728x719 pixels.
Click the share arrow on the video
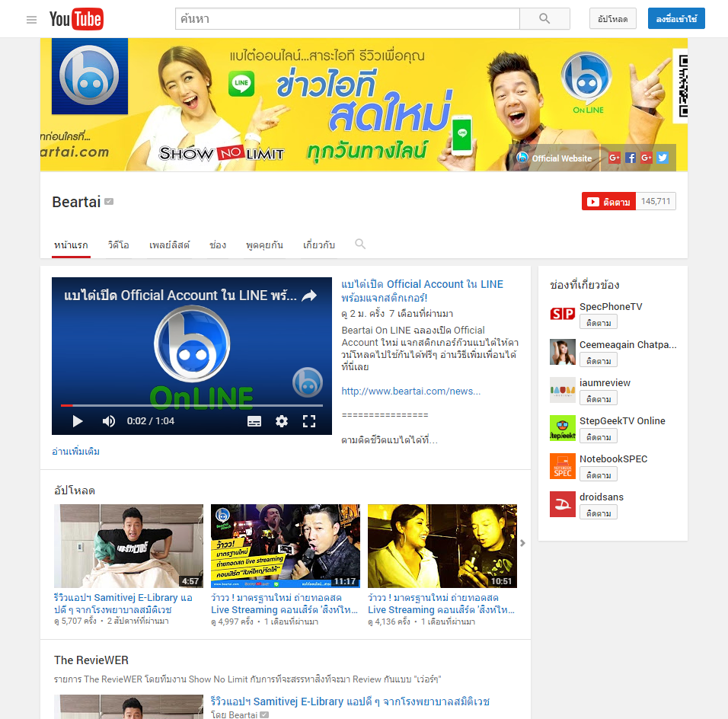point(309,296)
